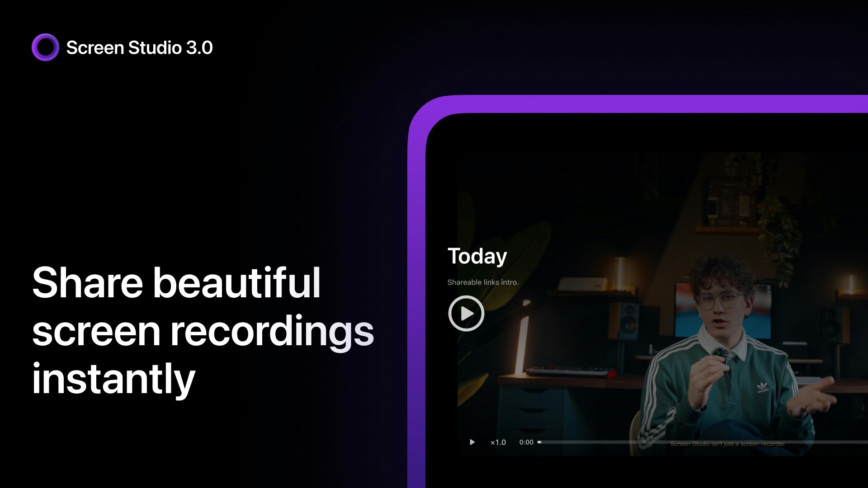868x488 pixels.
Task: Click the speed multiplier x1.0 icon
Action: click(497, 442)
